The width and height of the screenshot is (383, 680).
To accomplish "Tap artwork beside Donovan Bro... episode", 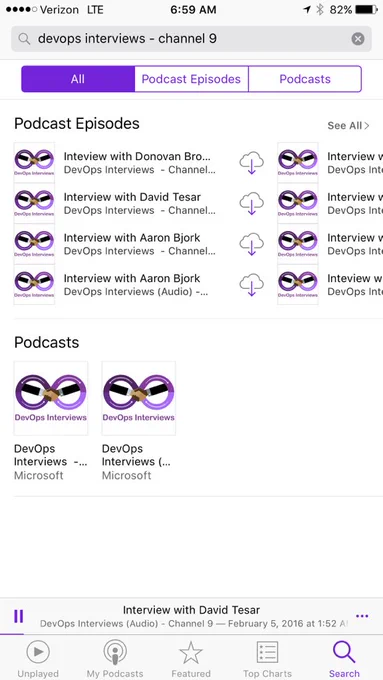I will (34, 163).
